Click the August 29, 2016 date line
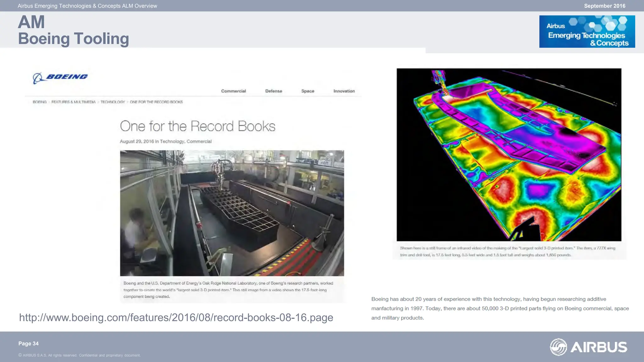The width and height of the screenshot is (644, 362). point(166,141)
